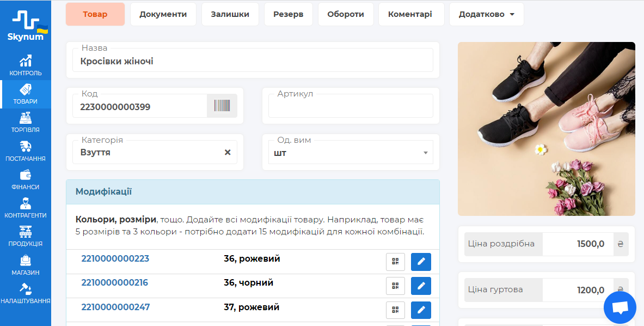
Task: Edit the 36, чорний modification
Action: click(x=421, y=286)
